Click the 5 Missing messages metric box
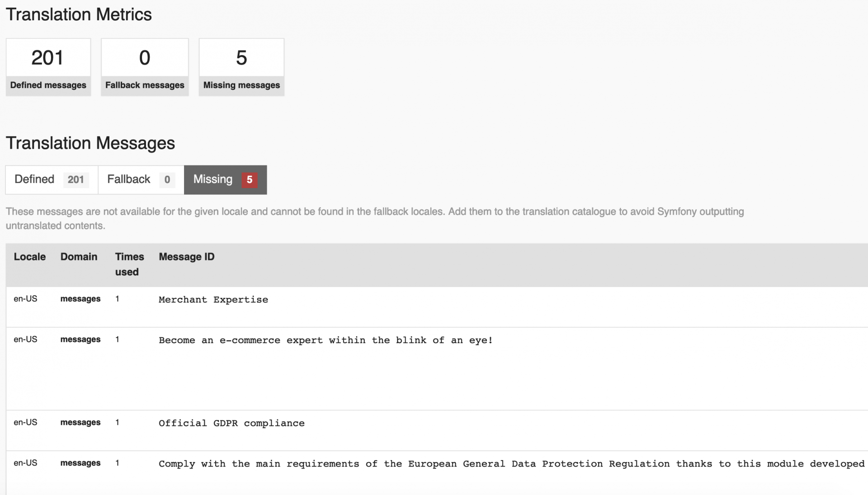Viewport: 868px width, 495px height. [241, 67]
